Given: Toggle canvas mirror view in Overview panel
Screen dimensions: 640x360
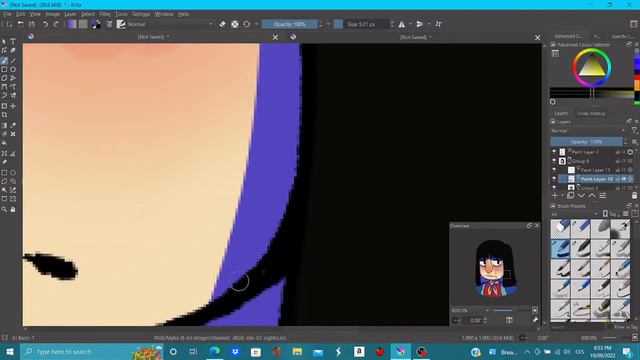Looking at the screenshot, I should pos(509,320).
